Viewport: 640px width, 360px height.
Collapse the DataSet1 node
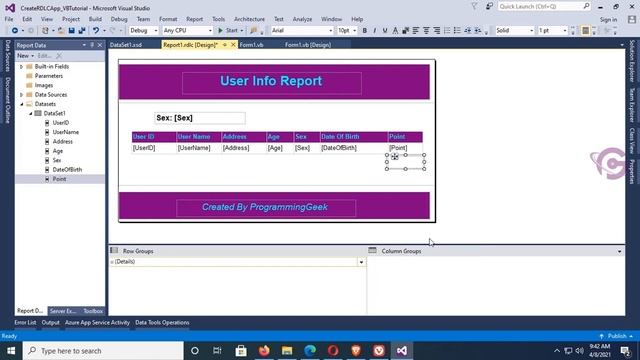[31, 113]
